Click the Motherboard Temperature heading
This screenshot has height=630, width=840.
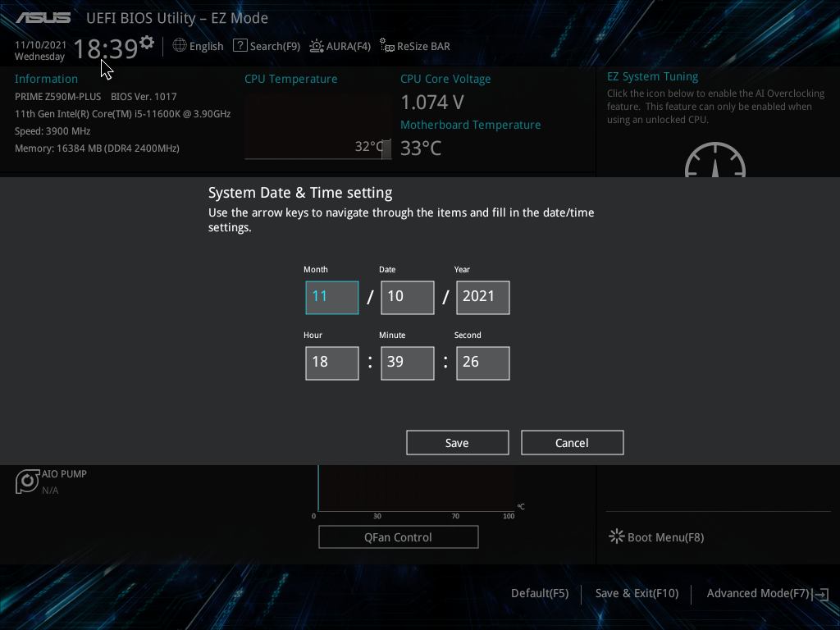tap(470, 125)
